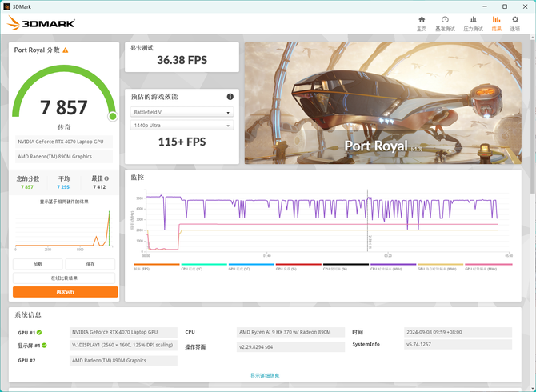The height and width of the screenshot is (392, 536).
Task: Click the orange warning icon beside Port Royal 分数
Action: tap(66, 50)
